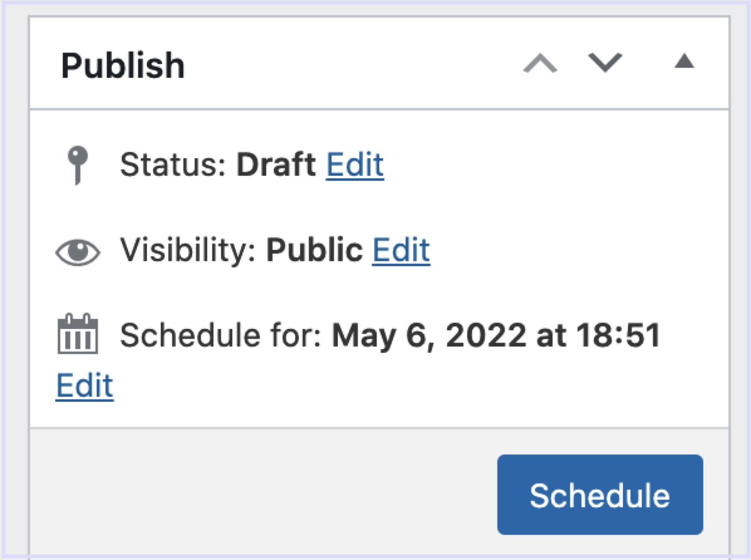Click the status pin icon
This screenshot has width=751, height=560.
[x=78, y=164]
